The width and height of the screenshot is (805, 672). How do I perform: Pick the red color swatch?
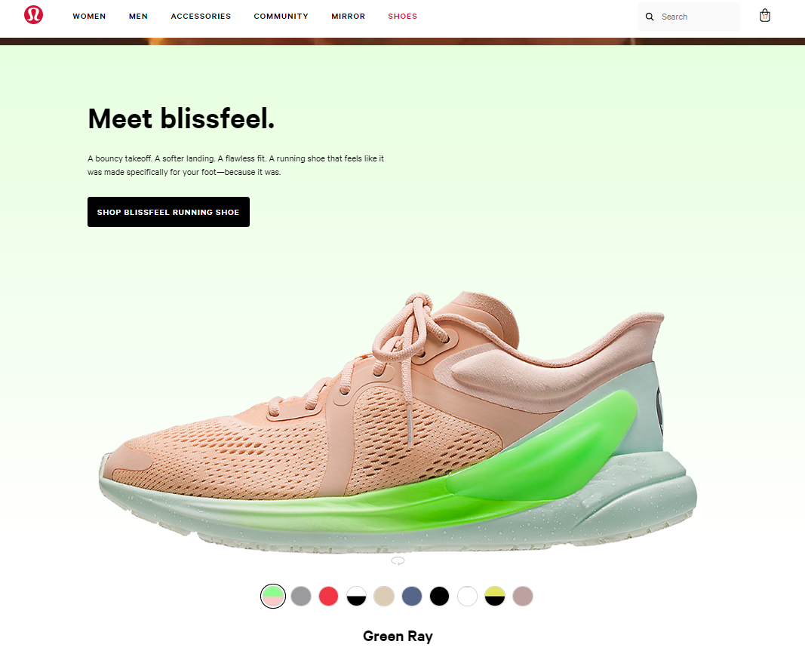coord(329,596)
